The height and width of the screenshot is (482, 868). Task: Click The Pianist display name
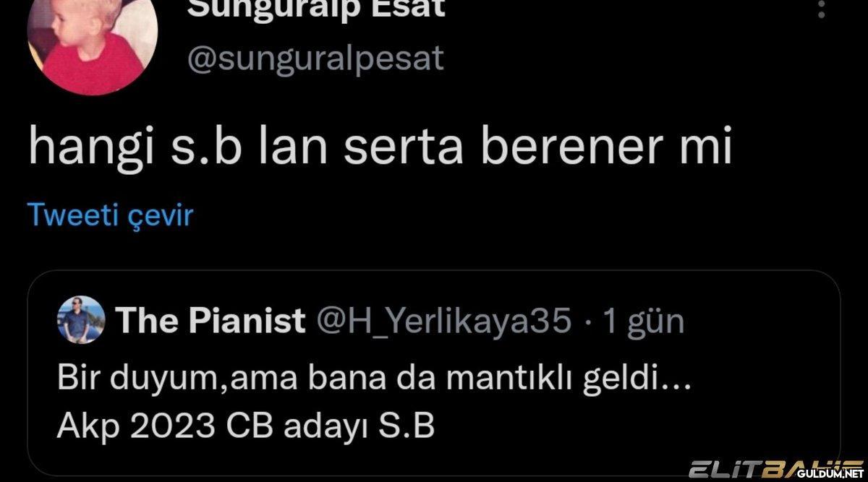(x=211, y=320)
